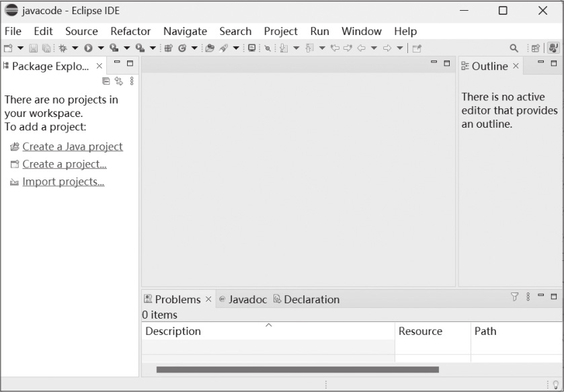
Task: Click the New wizard toolbar icon
Action: click(x=8, y=48)
